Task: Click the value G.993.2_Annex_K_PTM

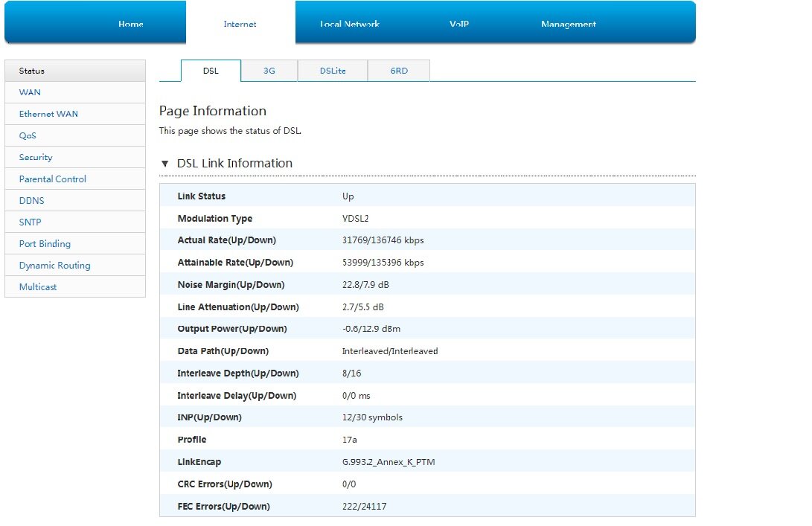Action: [389, 462]
